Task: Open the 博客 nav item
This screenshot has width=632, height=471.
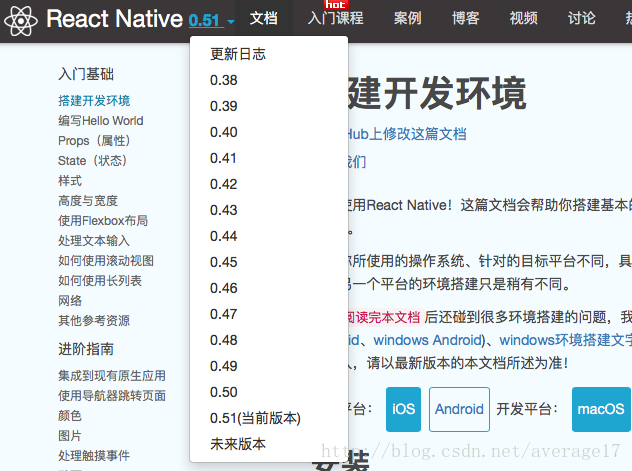Action: click(466, 19)
